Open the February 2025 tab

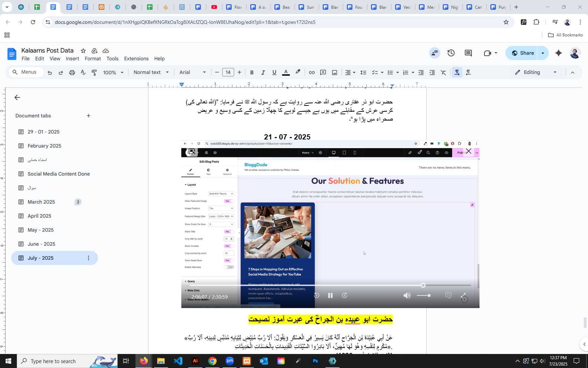pyautogui.click(x=44, y=146)
